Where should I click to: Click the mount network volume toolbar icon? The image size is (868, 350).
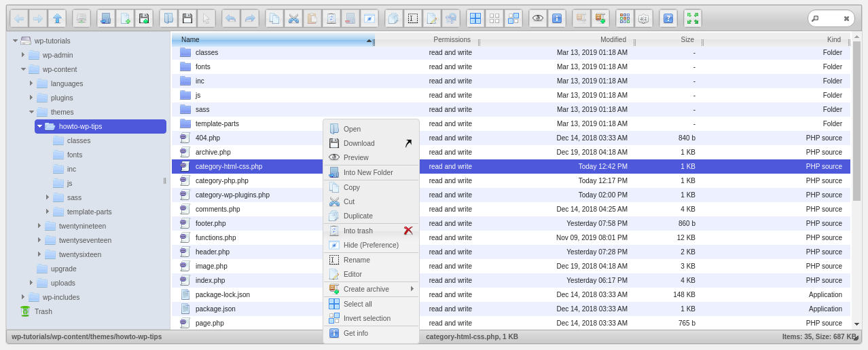82,18
